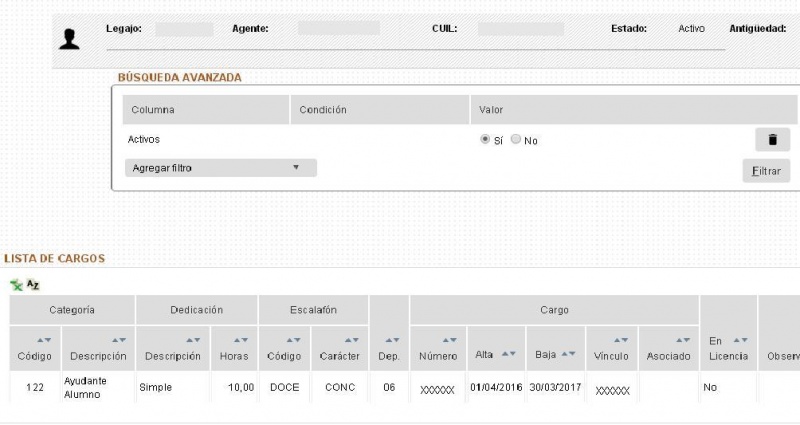Select the 'Sí' radio for Activos

click(x=486, y=140)
